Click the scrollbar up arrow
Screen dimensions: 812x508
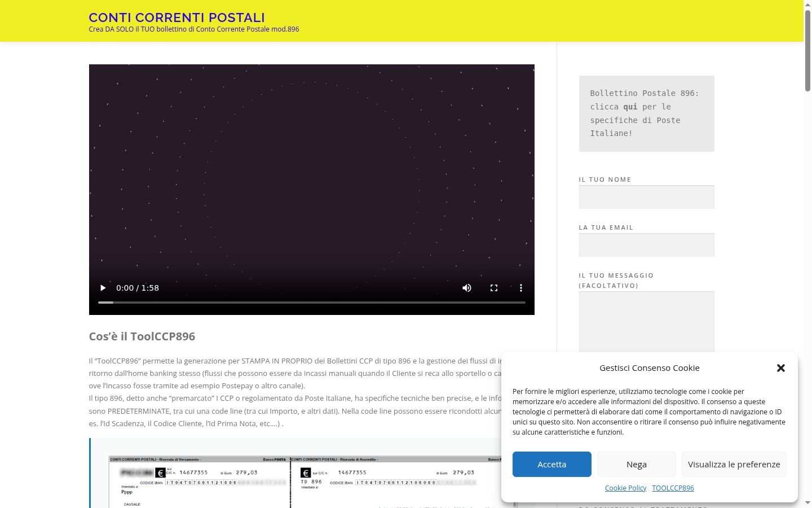[x=807, y=5]
